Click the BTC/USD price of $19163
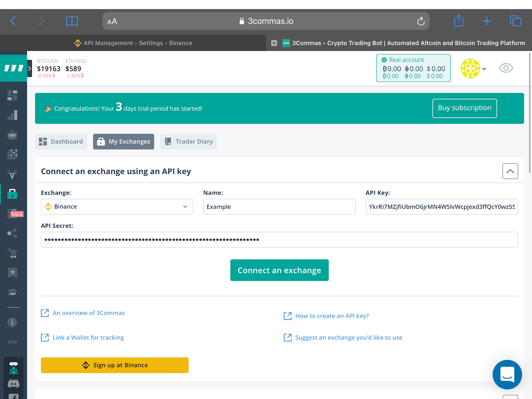 pyautogui.click(x=49, y=69)
